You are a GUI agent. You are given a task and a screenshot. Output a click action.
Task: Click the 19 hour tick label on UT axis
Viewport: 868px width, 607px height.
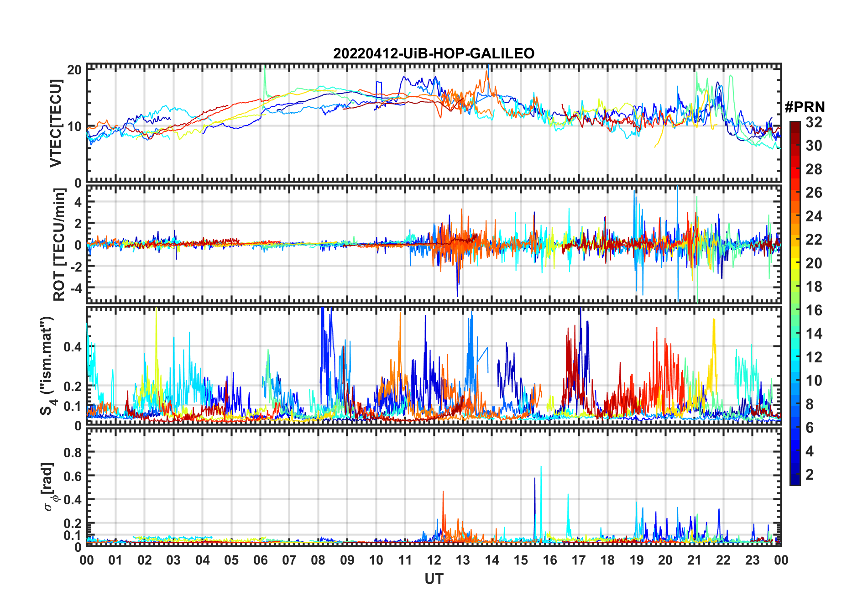pyautogui.click(x=637, y=560)
